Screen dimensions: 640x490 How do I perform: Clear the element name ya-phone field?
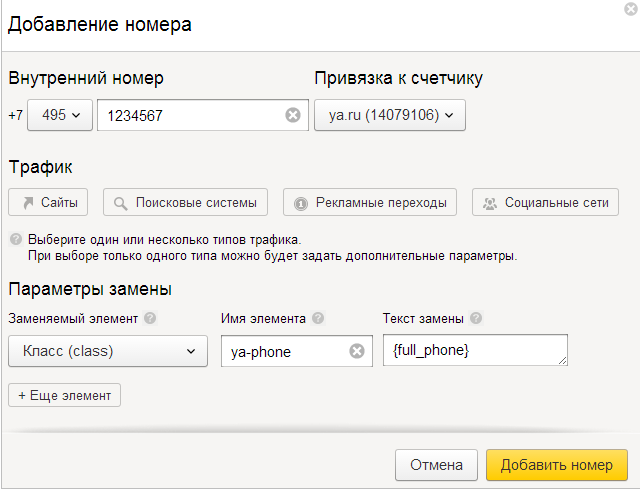point(356,351)
